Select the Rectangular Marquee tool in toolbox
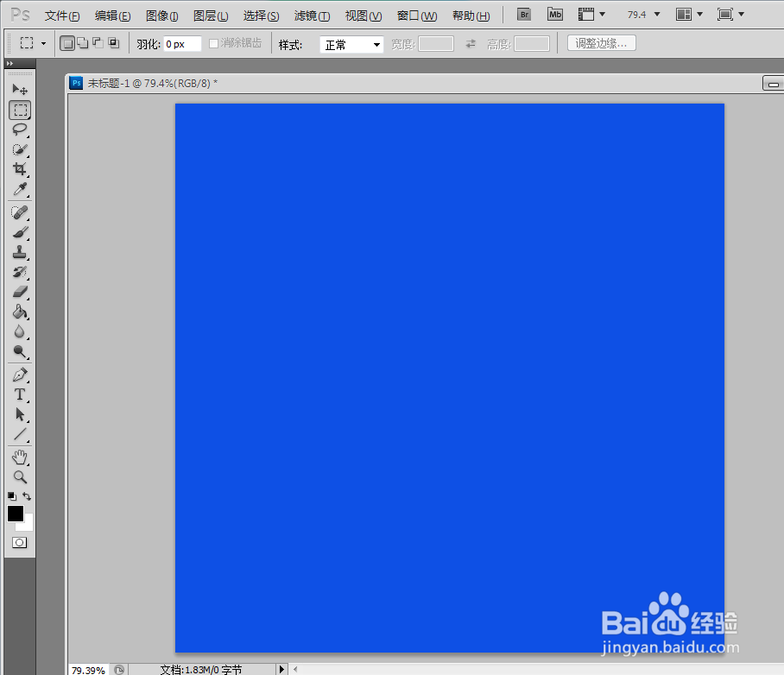The height and width of the screenshot is (675, 784). (20, 110)
